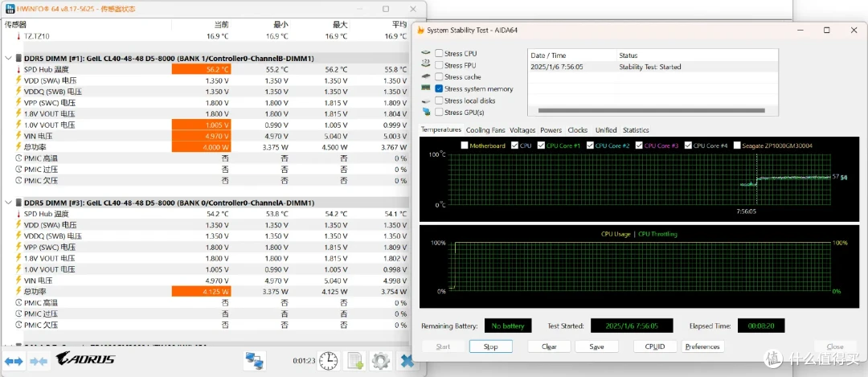Click the local disks drive icon
This screenshot has height=377, width=868.
tap(425, 100)
